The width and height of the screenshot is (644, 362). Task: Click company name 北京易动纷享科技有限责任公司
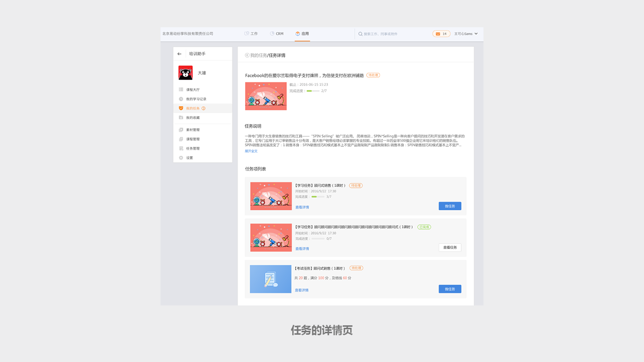188,34
